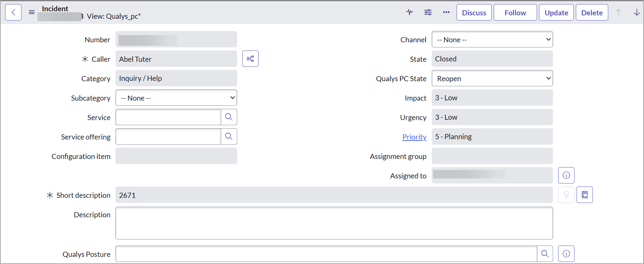This screenshot has height=264, width=644.
Task: Open the hamburger context menu icon
Action: (32, 13)
